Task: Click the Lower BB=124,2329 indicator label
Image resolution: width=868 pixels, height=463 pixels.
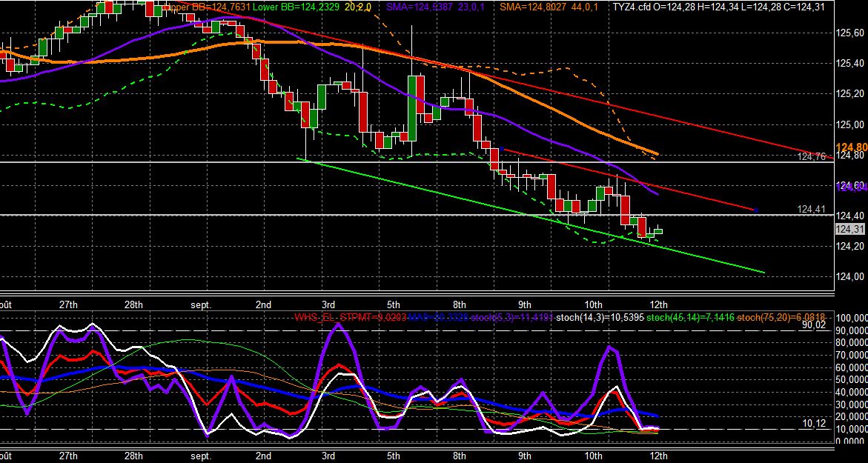Action: (x=296, y=7)
